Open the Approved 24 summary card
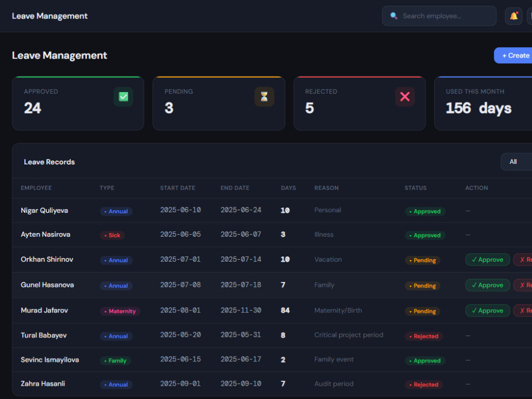The height and width of the screenshot is (399, 532). pos(78,104)
